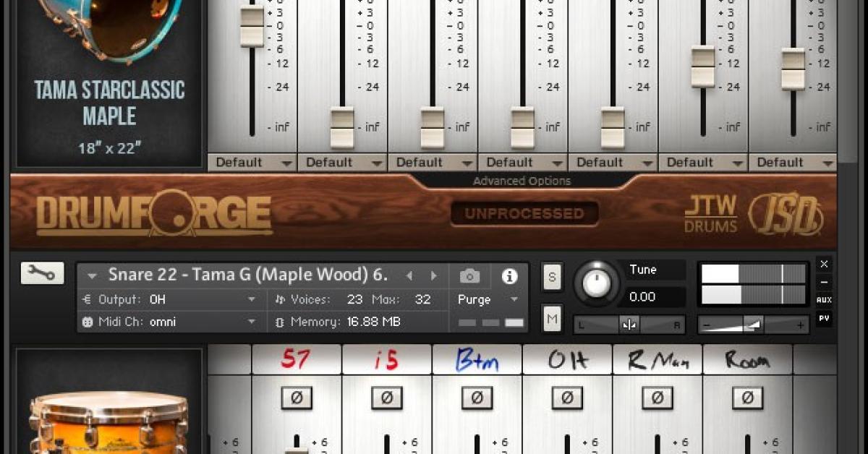Solo the Snare 22 instrument
The height and width of the screenshot is (454, 868).
click(553, 277)
